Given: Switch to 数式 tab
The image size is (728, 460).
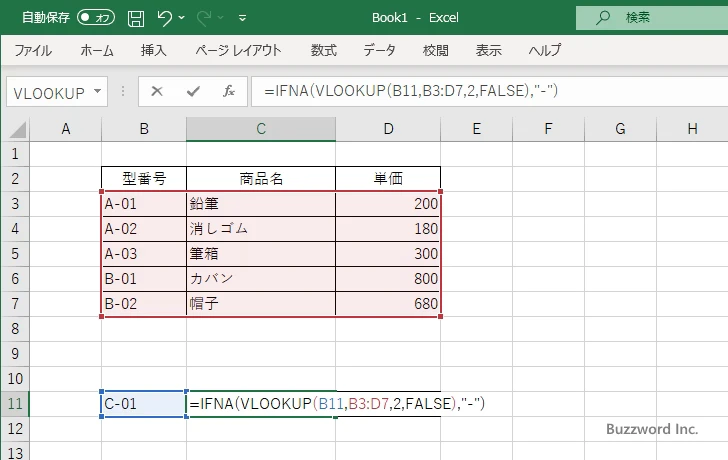Looking at the screenshot, I should 324,50.
